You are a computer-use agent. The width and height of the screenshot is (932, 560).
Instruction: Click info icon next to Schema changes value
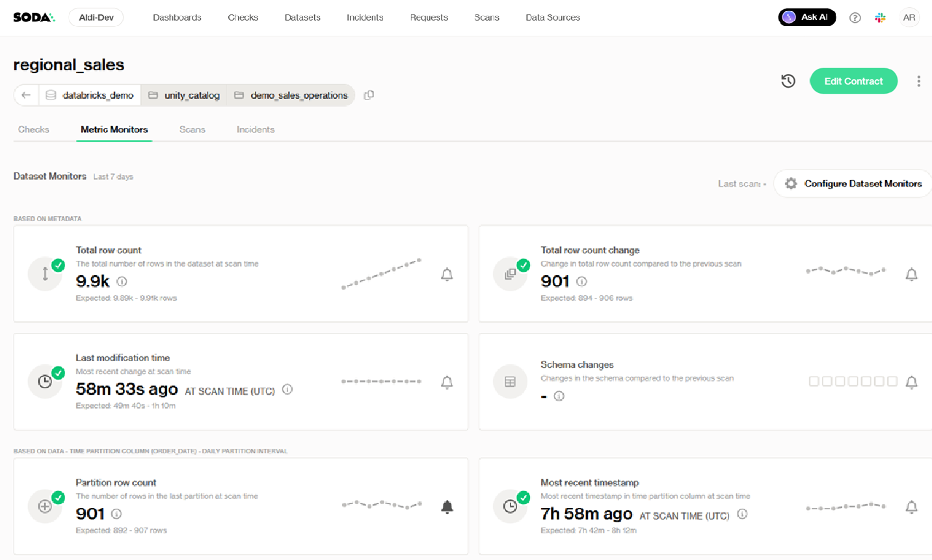[559, 396]
